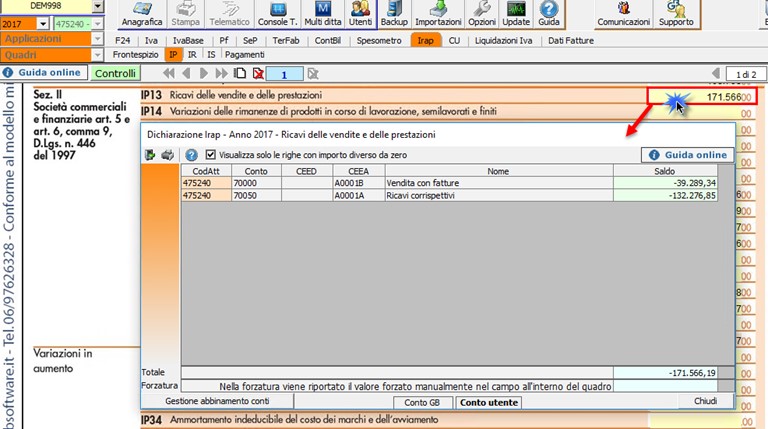Screen dimensions: 768x429
Task: Click the left arrow beside 1 di 2
Action: click(x=716, y=73)
